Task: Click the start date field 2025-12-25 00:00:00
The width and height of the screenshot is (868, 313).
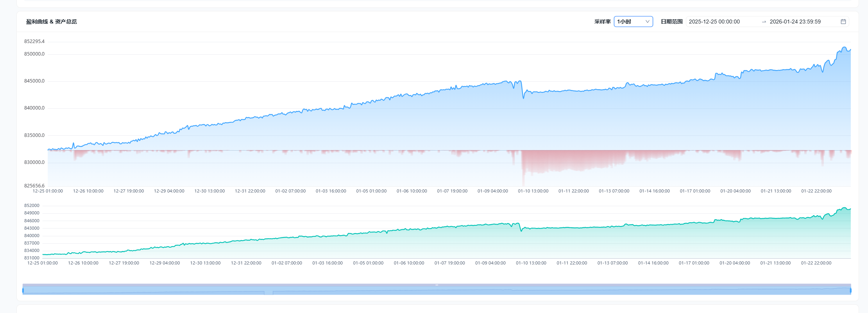Action: (714, 22)
